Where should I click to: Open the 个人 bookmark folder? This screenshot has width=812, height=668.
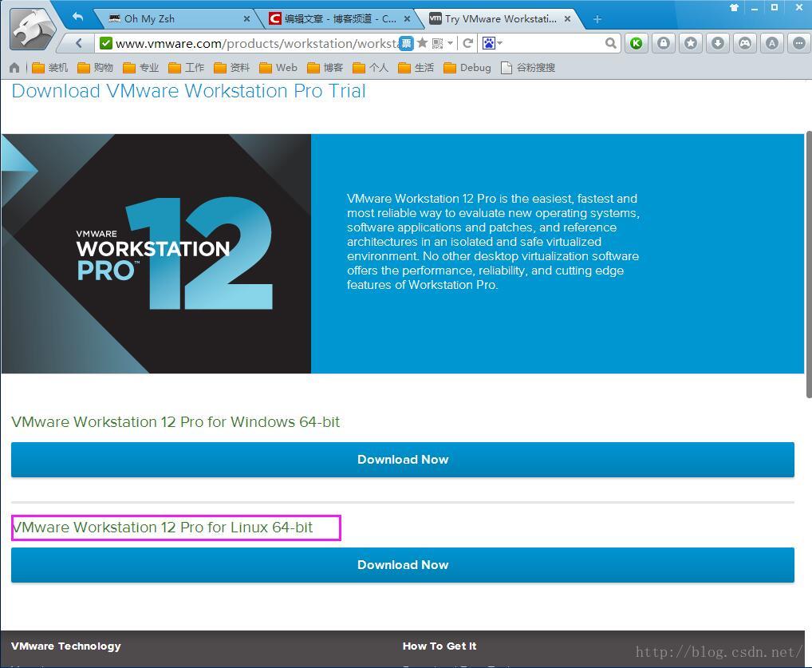[x=370, y=67]
